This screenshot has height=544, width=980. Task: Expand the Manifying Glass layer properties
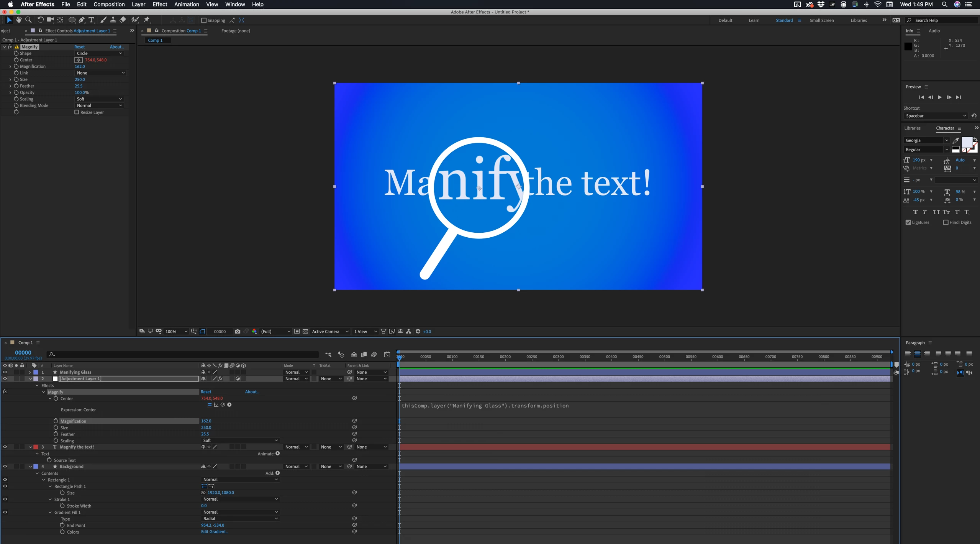pyautogui.click(x=30, y=372)
